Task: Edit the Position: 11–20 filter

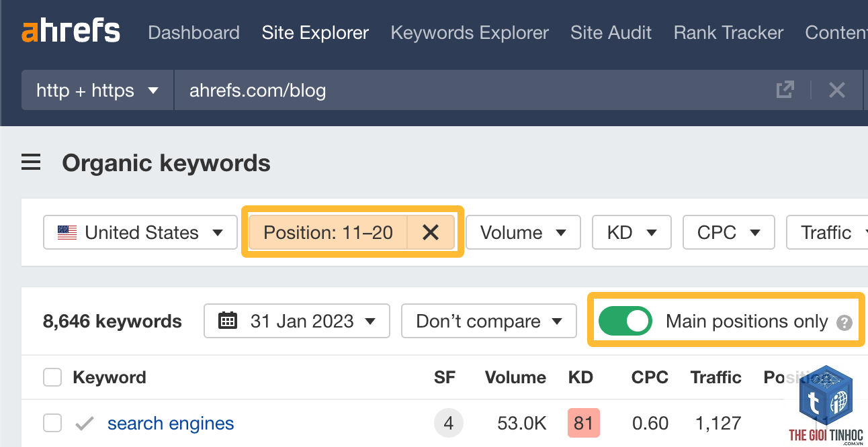Action: coord(328,232)
